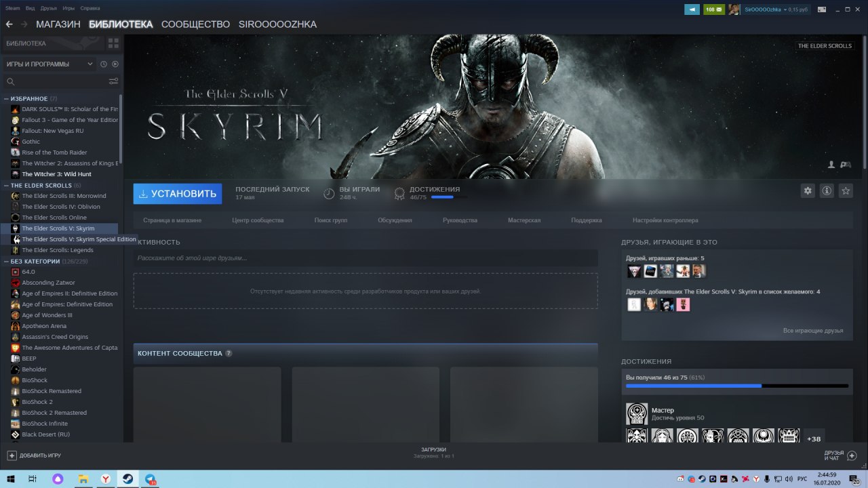Screen dimensions: 868x488
Task: Collapse the ИЗБРАННОЕ category
Action: [x=6, y=99]
